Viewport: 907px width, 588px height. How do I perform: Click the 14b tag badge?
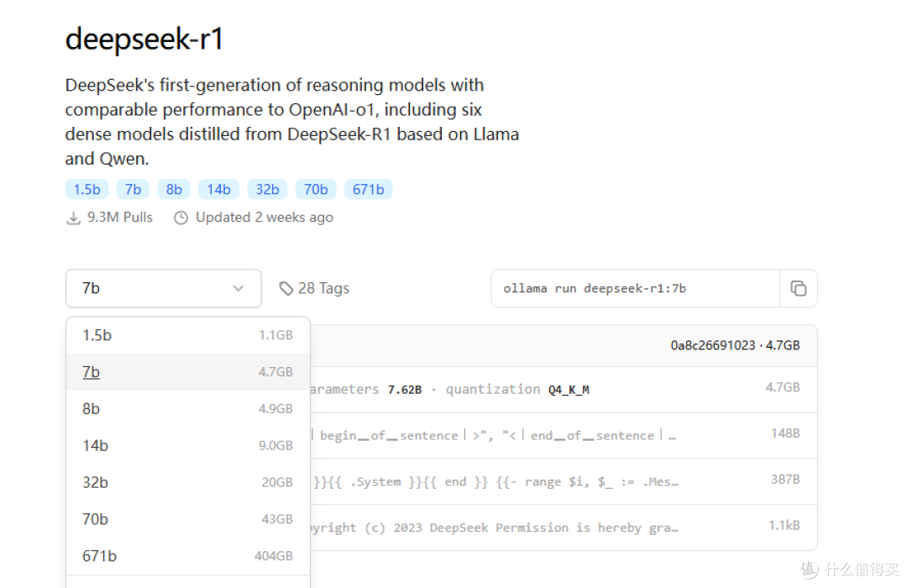tap(218, 189)
